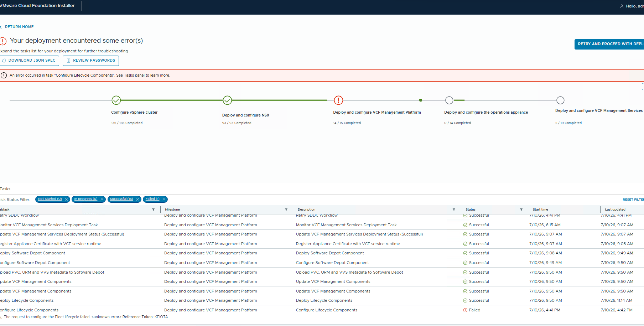Open the Description column filter icon

(454, 209)
